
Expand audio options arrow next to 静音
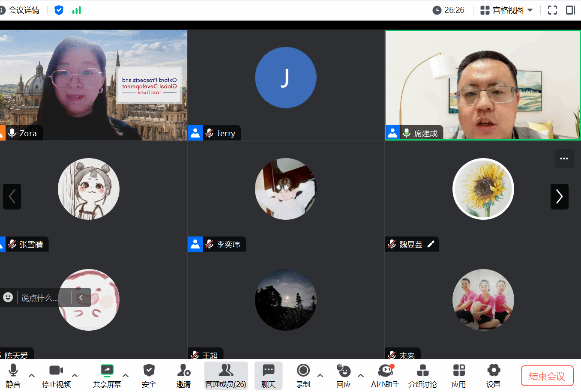click(32, 375)
